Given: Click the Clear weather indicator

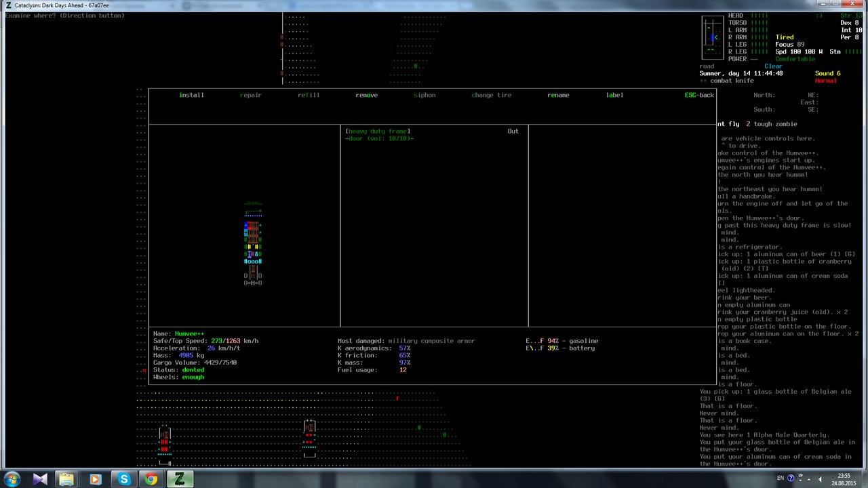Looking at the screenshot, I should coord(773,66).
